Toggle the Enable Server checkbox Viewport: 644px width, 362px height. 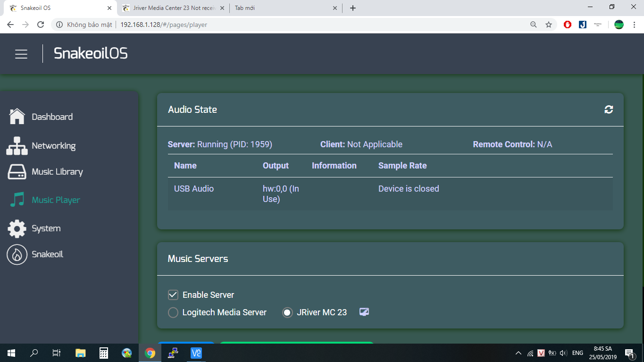point(173,295)
